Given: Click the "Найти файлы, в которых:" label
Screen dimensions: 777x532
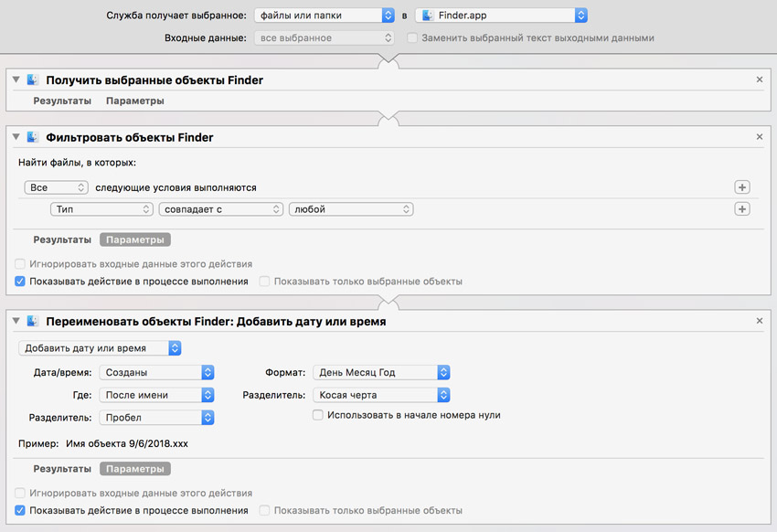Looking at the screenshot, I should click(78, 163).
